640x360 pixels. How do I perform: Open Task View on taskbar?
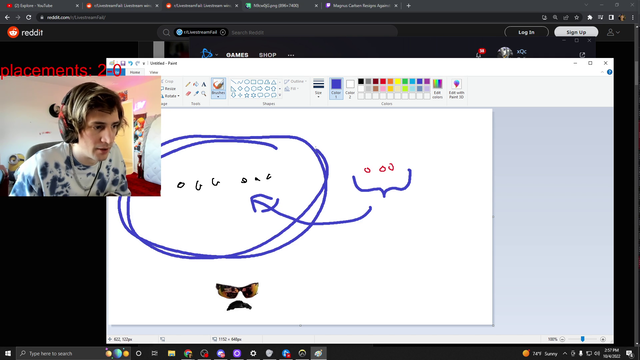tap(154, 353)
